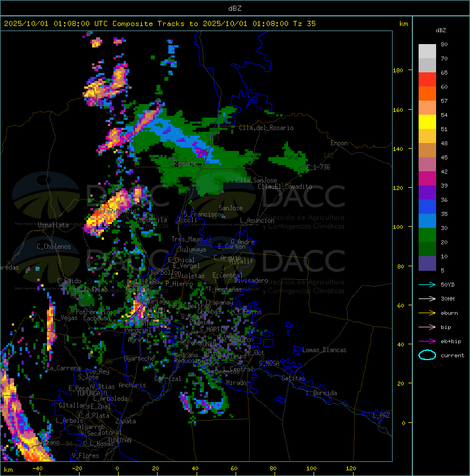This screenshot has width=470, height=476.
Task: Select the bright yellow 54 dBZ swatch
Action: click(x=427, y=122)
